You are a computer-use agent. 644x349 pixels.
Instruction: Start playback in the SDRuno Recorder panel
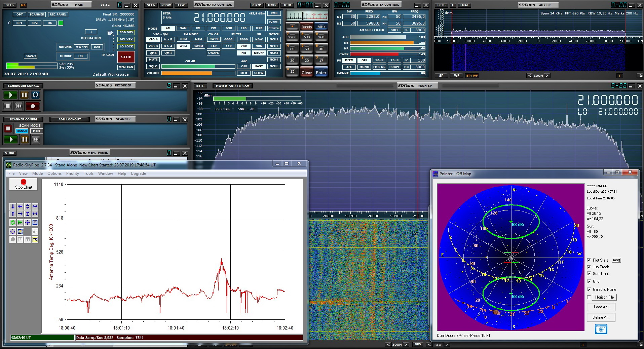10,95
